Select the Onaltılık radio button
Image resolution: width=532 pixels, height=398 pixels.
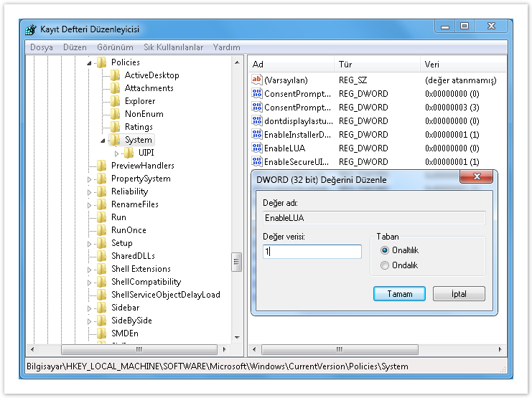(385, 250)
